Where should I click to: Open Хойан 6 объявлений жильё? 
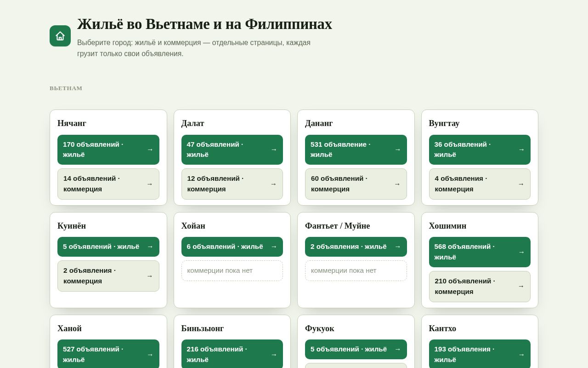(x=232, y=247)
